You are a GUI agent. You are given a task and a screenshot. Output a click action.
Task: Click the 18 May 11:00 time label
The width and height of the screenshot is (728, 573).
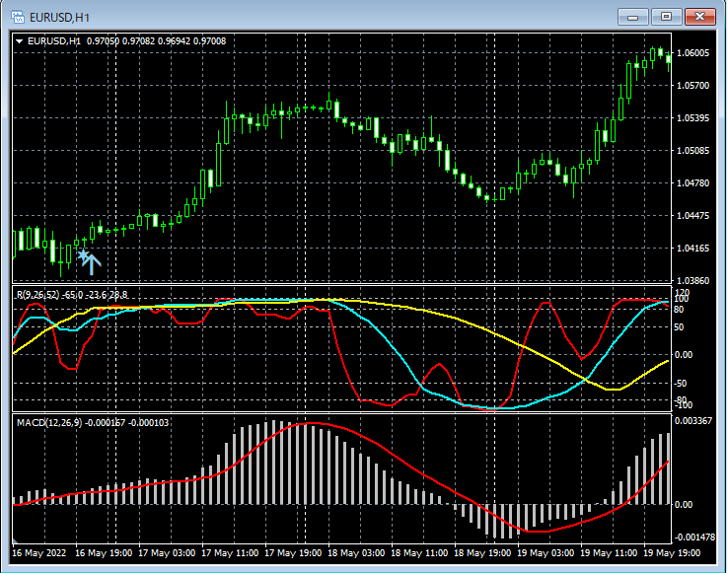[x=419, y=553]
